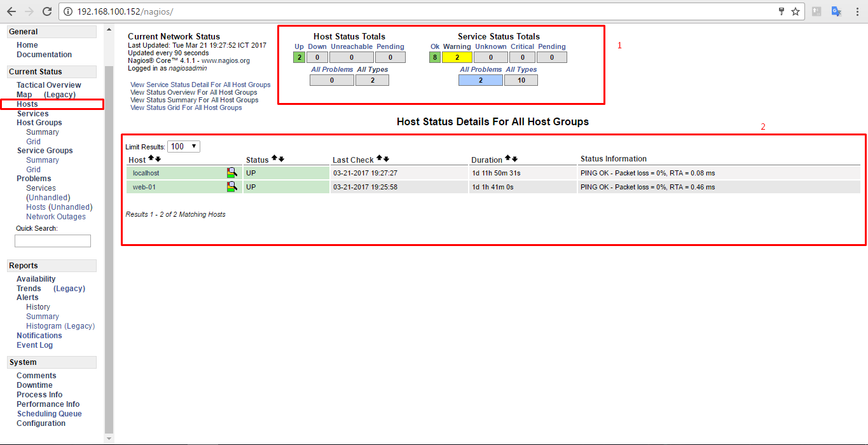868x445 pixels.
Task: Open Alerts History link
Action: click(x=38, y=307)
